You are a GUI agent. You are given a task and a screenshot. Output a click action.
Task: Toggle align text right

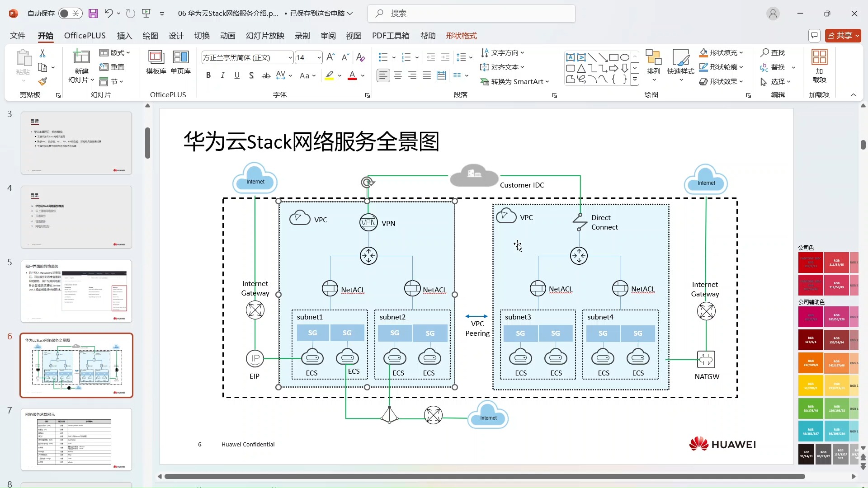tap(412, 75)
